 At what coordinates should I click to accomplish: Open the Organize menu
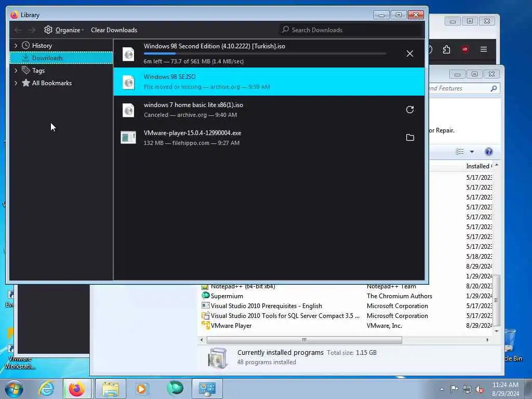coord(64,30)
